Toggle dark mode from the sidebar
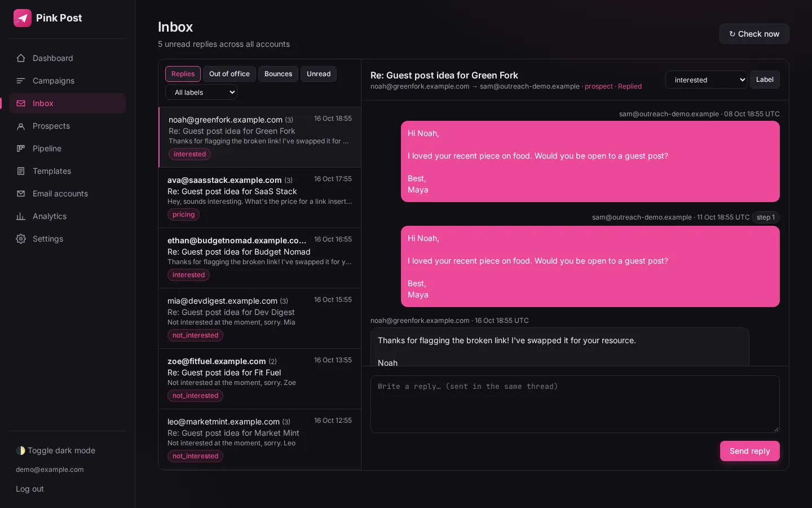This screenshot has height=508, width=812. (x=56, y=450)
